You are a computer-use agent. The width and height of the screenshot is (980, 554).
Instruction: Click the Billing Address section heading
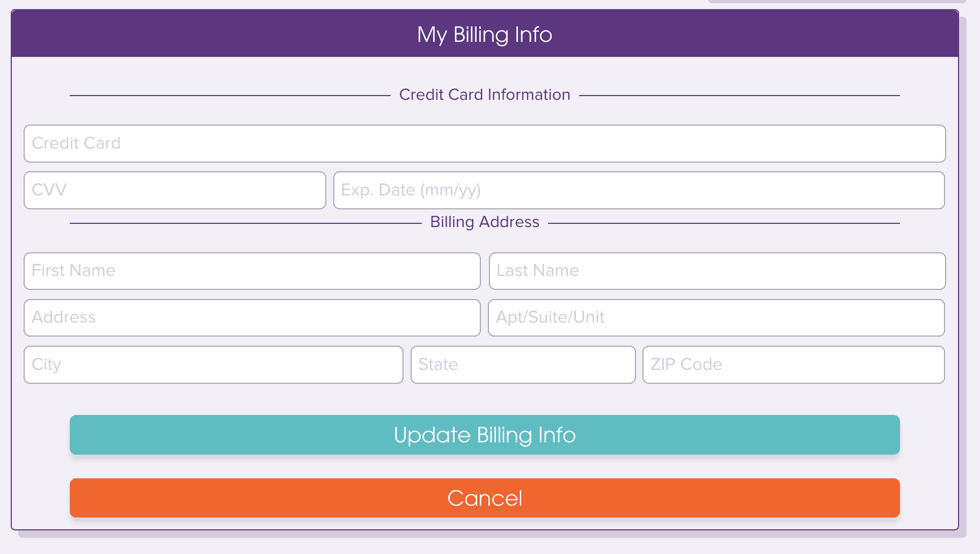point(485,222)
